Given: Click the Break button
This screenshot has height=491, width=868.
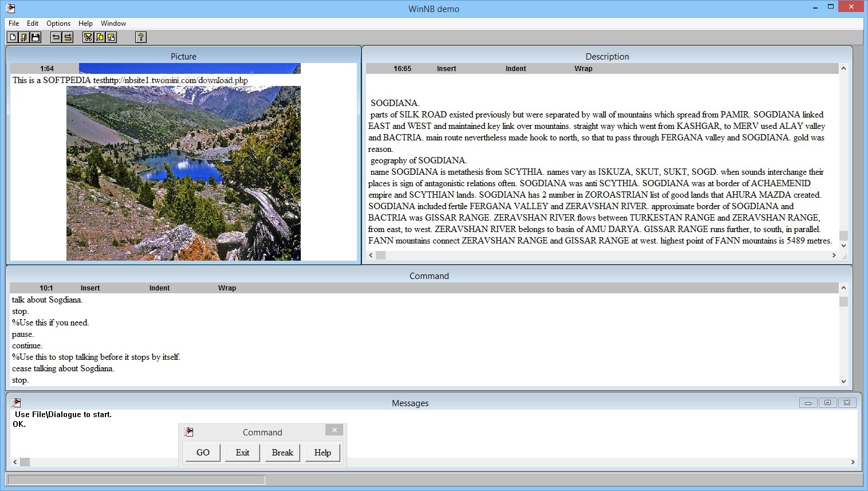Looking at the screenshot, I should click(282, 453).
